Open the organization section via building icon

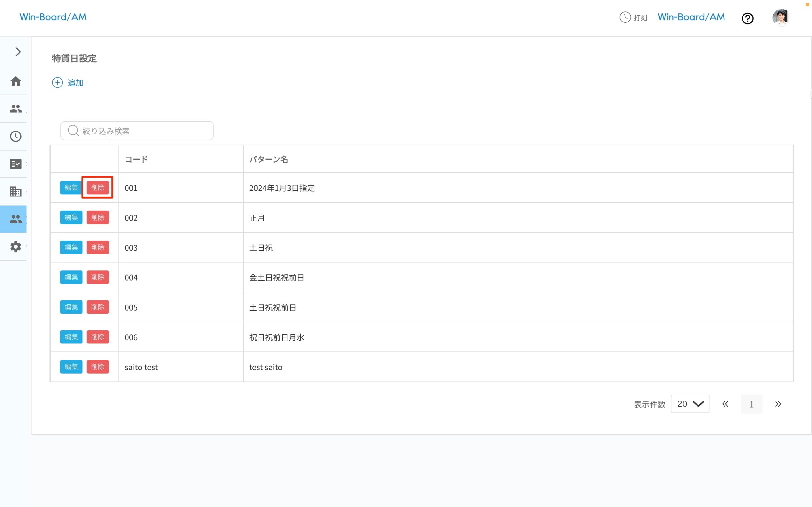pyautogui.click(x=15, y=191)
